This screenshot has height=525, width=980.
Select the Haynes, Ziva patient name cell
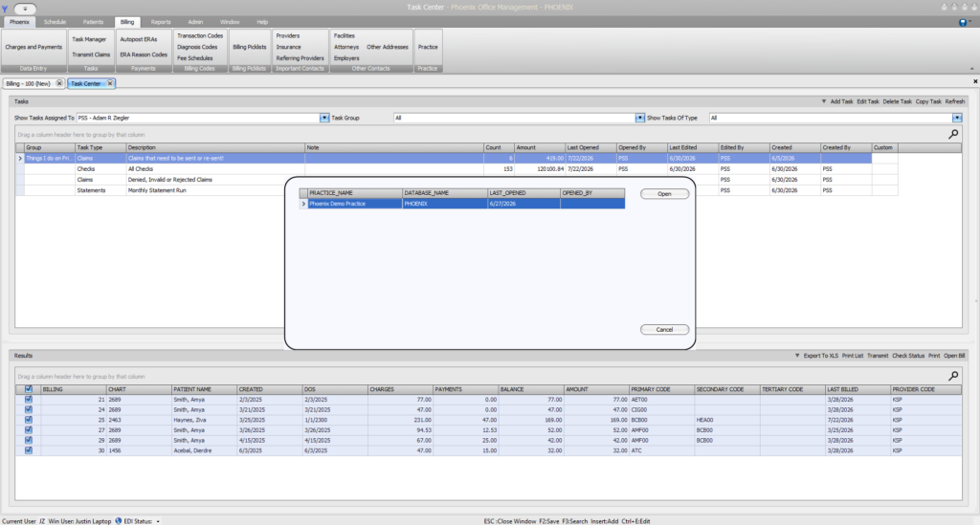[204, 420]
